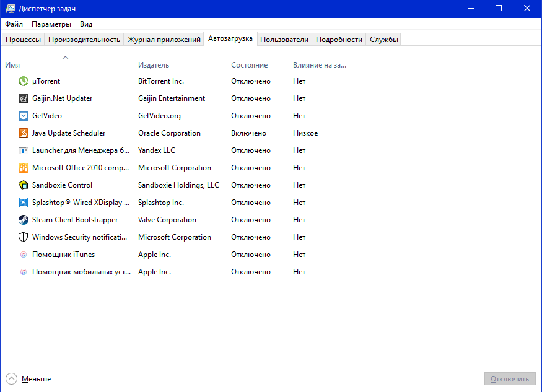This screenshot has height=392, width=542.
Task: Click the Splashtop Inc. publisher cell
Action: pyautogui.click(x=161, y=203)
